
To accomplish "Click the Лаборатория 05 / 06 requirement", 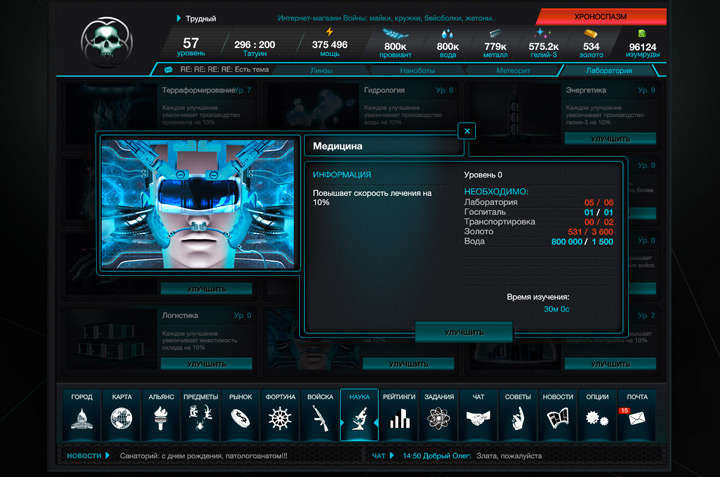I will click(x=539, y=202).
